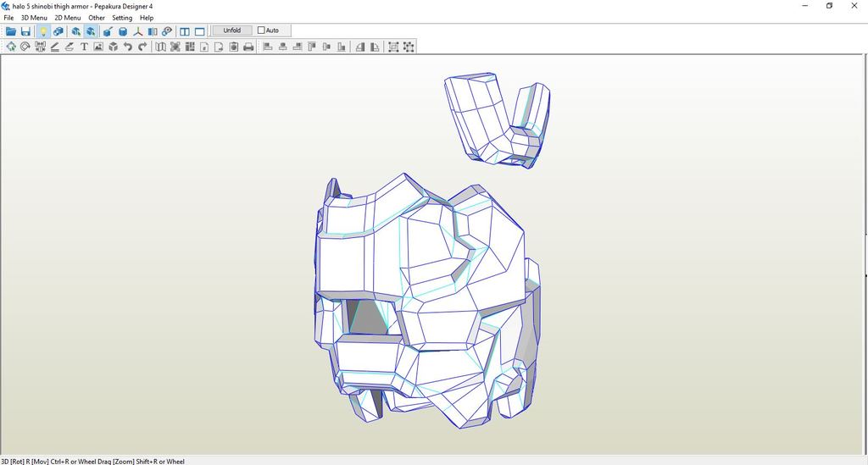Select the edit flaps tool icon

(70, 47)
